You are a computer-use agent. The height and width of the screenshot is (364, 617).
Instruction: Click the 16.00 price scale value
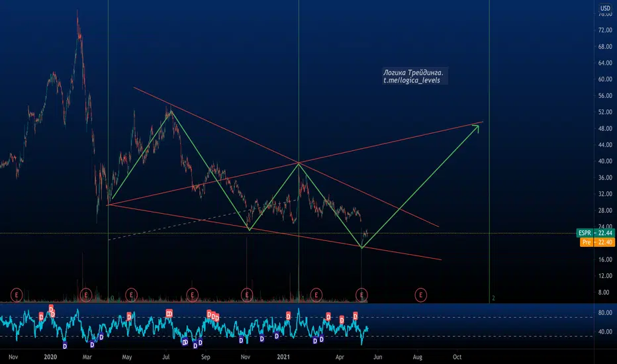[x=605, y=259]
